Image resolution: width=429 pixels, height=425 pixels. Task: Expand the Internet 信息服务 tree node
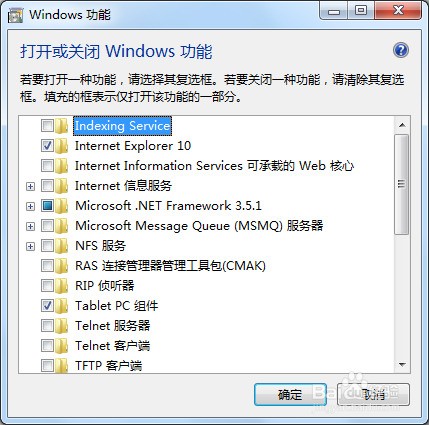(30, 186)
